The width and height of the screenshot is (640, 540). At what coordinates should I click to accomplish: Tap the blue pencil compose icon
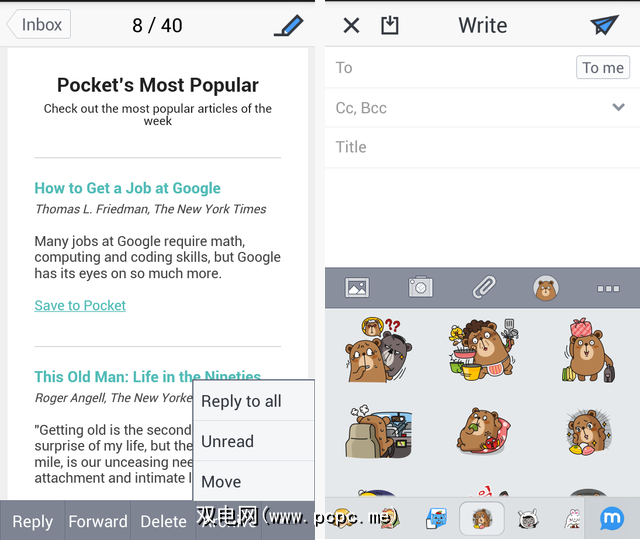(289, 25)
